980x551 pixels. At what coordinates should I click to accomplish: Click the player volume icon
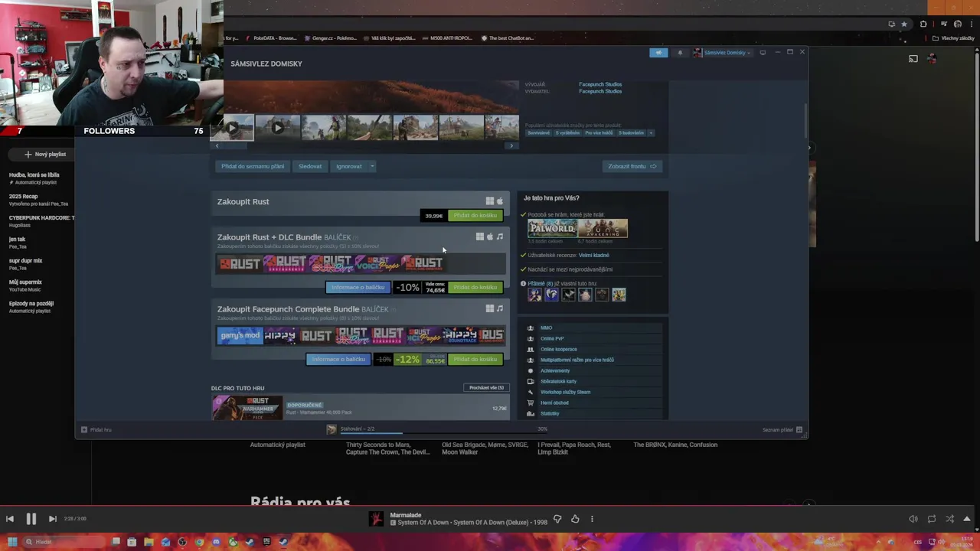pos(913,519)
